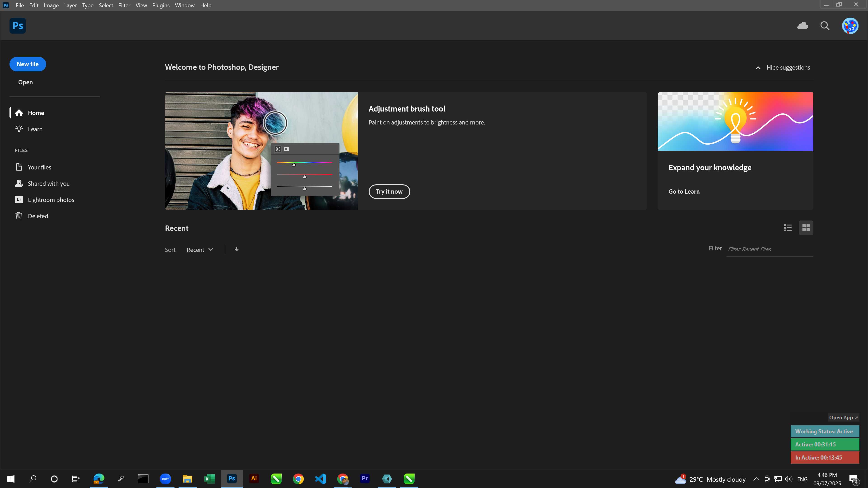Open the Image menu
The height and width of the screenshot is (488, 868).
(51, 5)
